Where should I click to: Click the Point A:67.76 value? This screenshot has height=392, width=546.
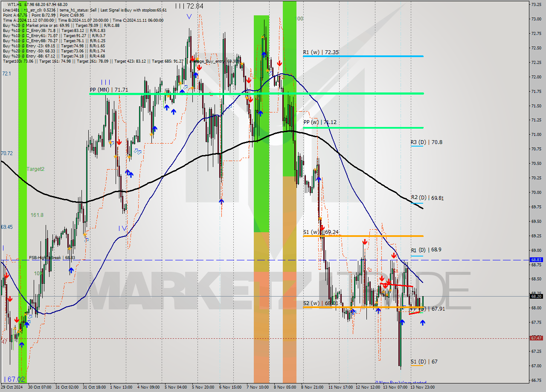pos(15,15)
